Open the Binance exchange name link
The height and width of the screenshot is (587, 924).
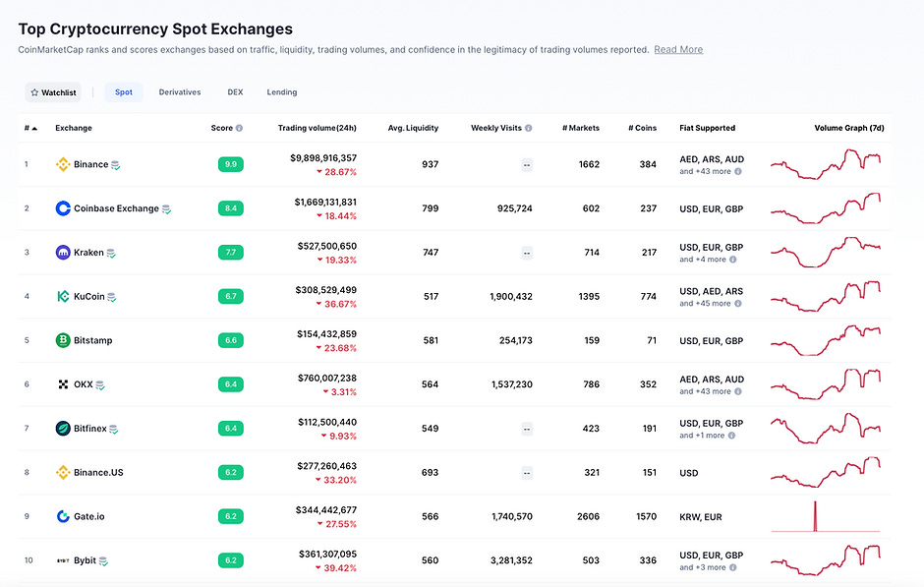[x=90, y=164]
